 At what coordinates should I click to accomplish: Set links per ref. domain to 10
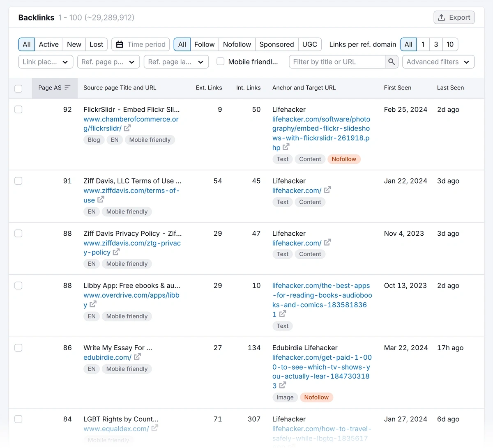pos(450,44)
